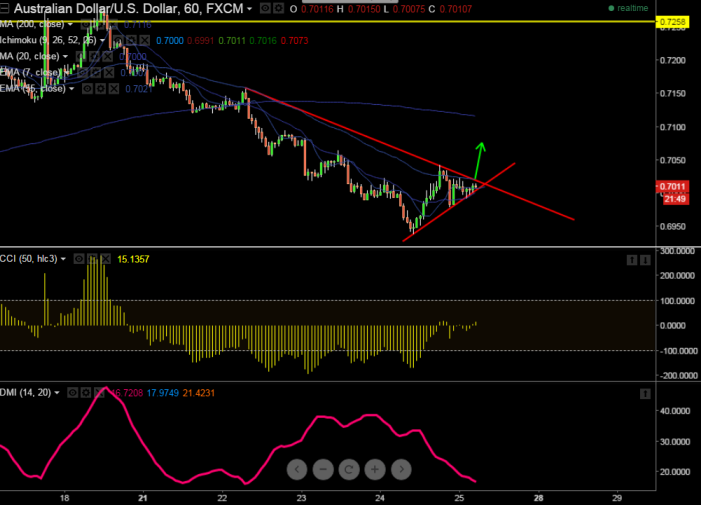Screen dimensions: 701x505
Task: Remove the Ichimoku indicator
Action: [x=144, y=40]
